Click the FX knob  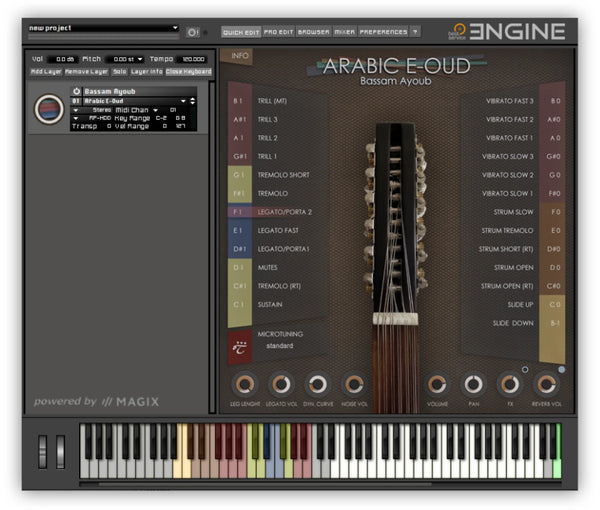[x=509, y=384]
